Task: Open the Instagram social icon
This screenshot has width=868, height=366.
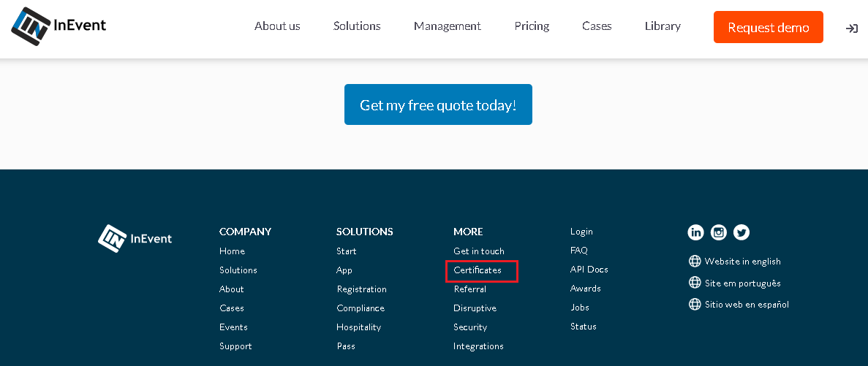Action: coord(719,232)
